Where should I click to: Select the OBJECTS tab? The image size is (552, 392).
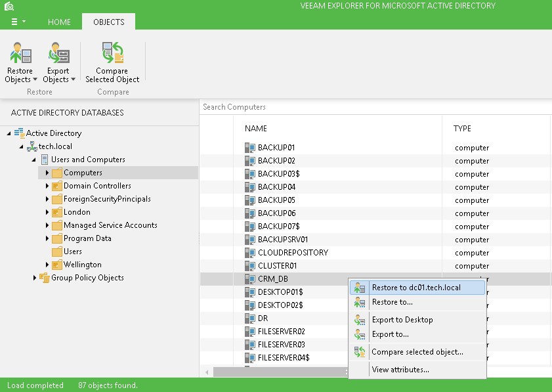coord(109,22)
